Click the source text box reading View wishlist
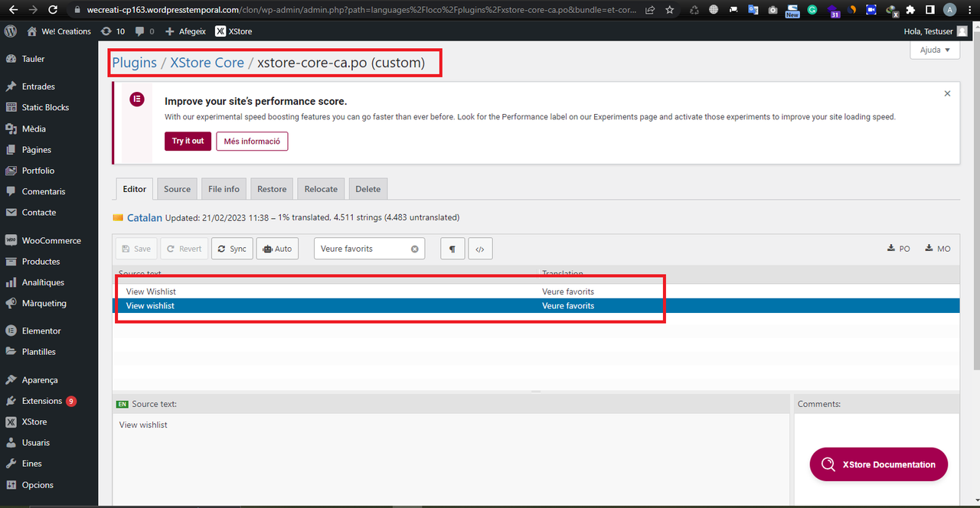The height and width of the screenshot is (508, 980). [x=451, y=459]
